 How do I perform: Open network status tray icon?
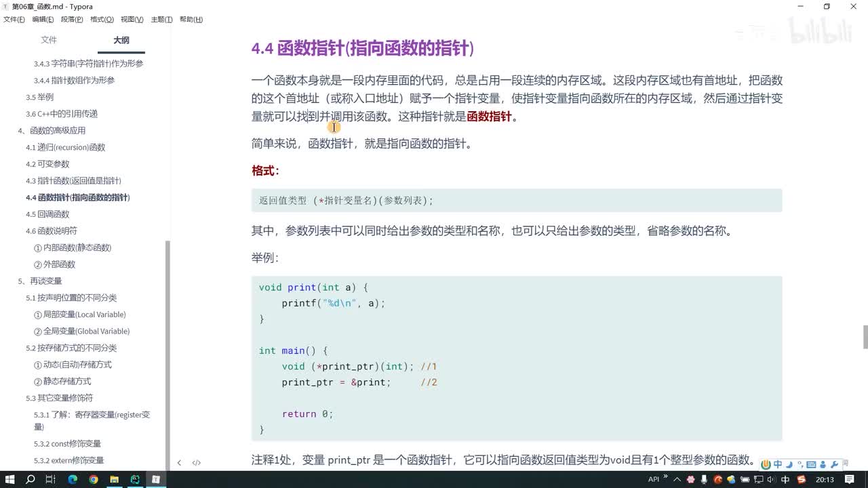coord(759,479)
